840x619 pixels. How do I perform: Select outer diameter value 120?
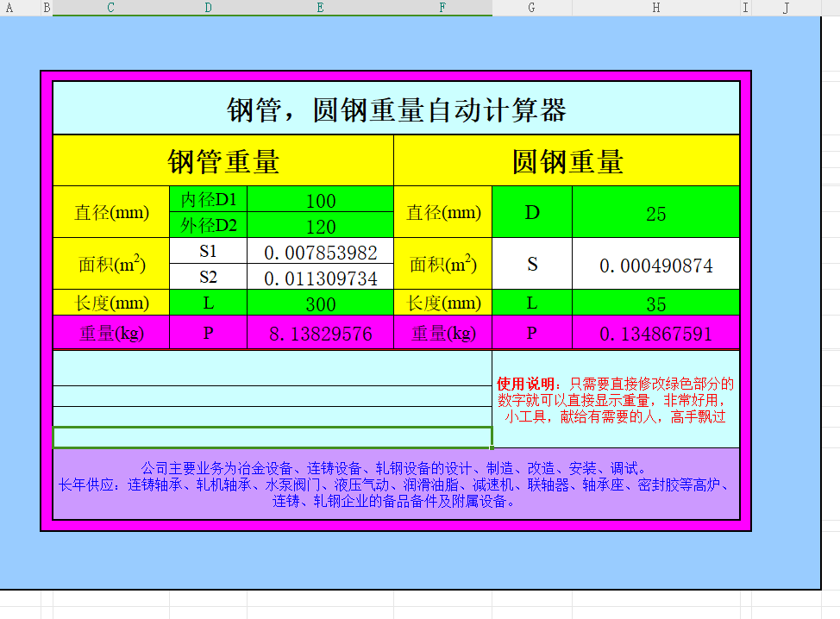[320, 225]
